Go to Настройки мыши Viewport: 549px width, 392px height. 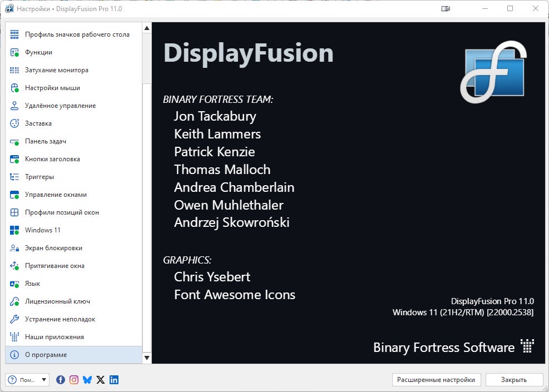[74, 88]
